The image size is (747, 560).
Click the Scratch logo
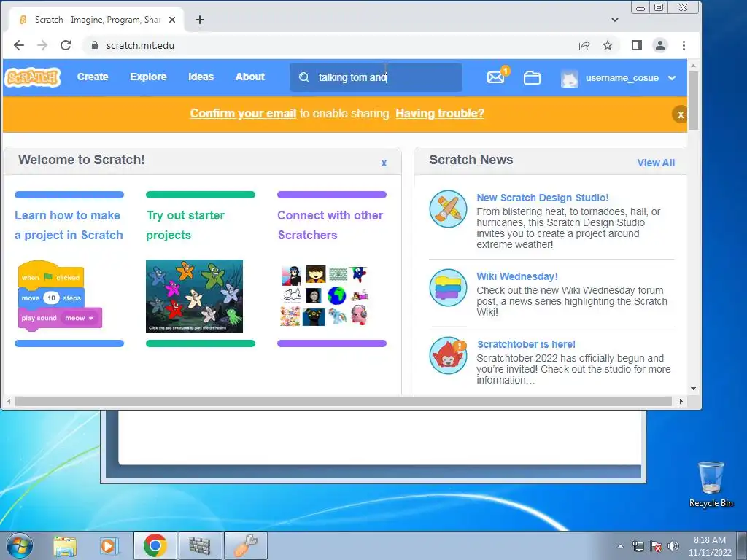[32, 77]
